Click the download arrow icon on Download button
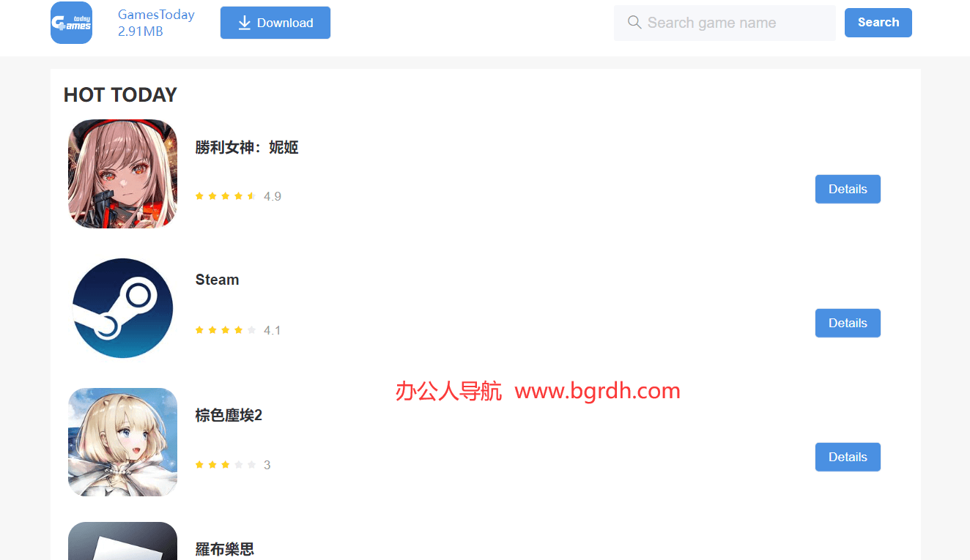The height and width of the screenshot is (560, 970). 245,23
